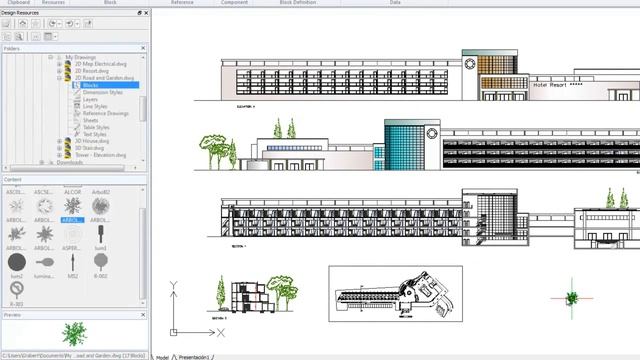
Task: Select the lumi2 dark circle block thumbnail
Action: 17,262
